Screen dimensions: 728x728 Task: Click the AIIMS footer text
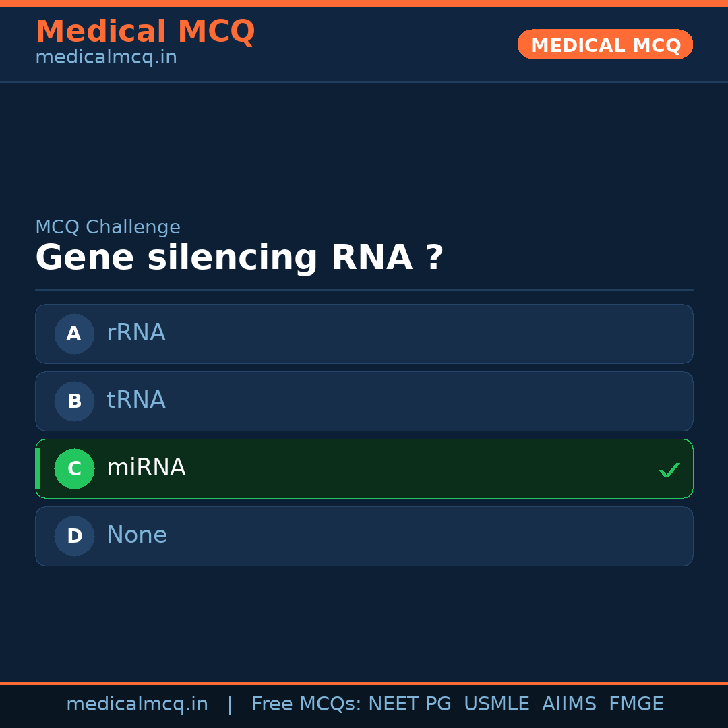tap(569, 704)
